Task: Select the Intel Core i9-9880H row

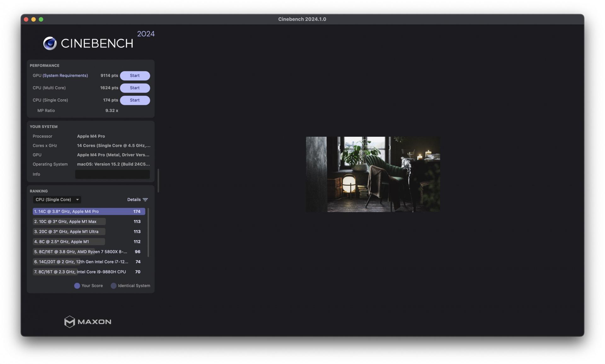Action: 87,272
